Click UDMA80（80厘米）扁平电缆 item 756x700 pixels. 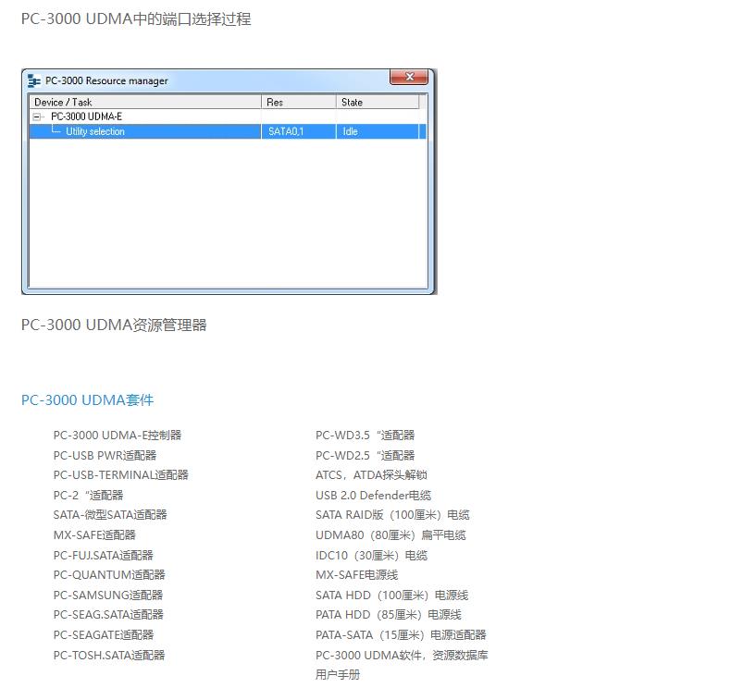[390, 535]
